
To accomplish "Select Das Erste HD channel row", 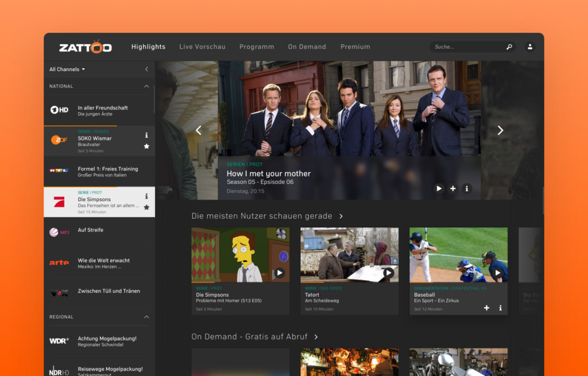I will 99,110.
